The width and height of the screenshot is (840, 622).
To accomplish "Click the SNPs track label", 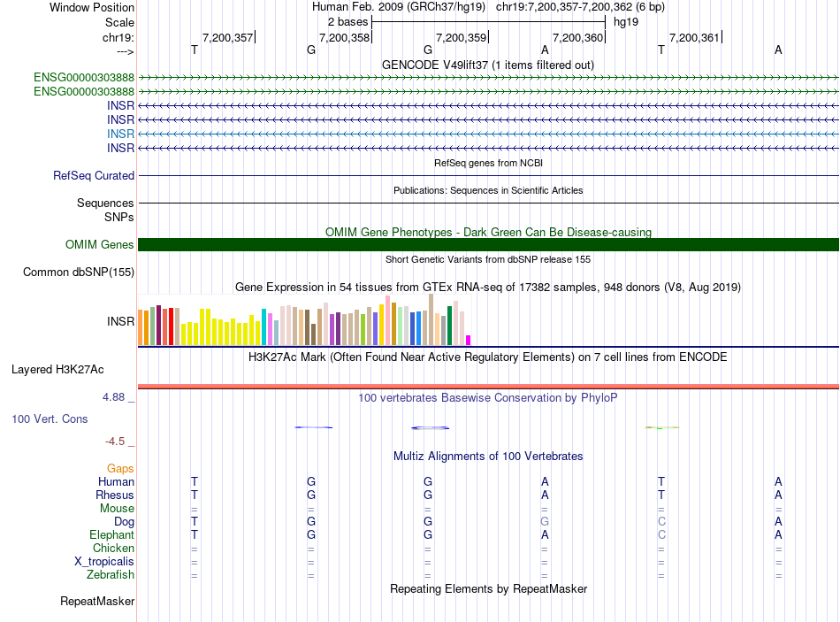I will pos(119,217).
